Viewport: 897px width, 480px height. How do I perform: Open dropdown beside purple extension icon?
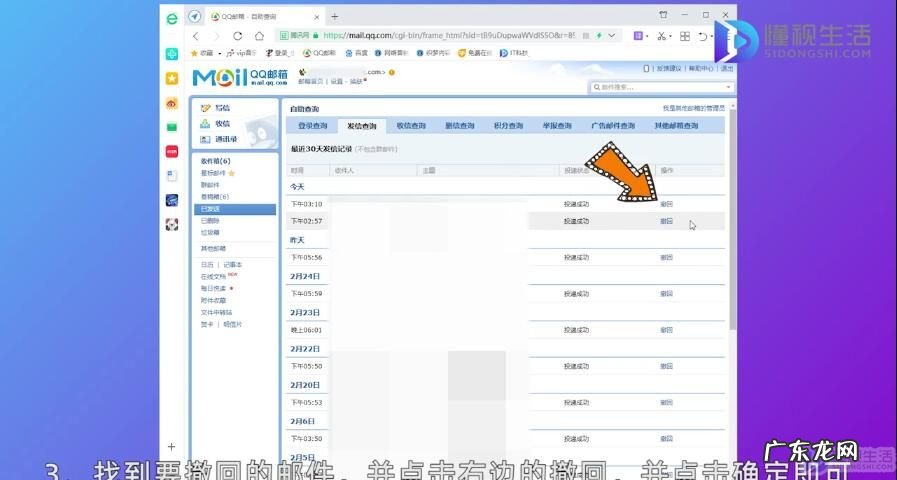tap(647, 36)
